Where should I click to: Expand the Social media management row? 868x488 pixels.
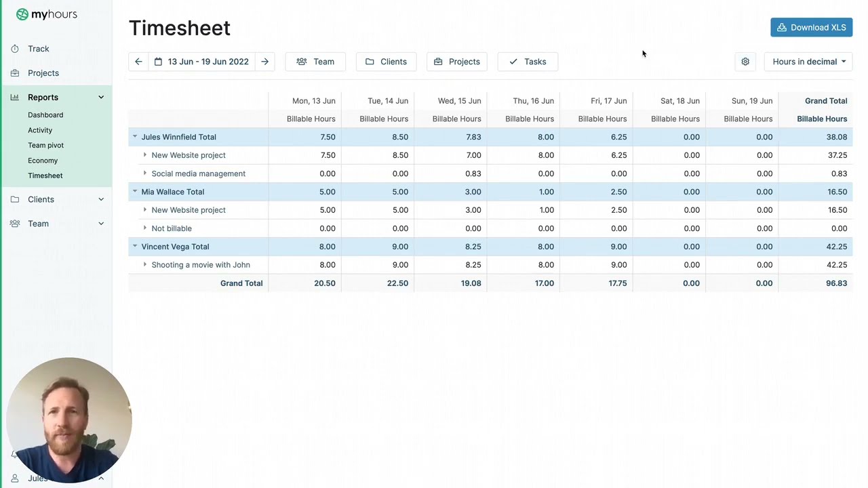144,173
